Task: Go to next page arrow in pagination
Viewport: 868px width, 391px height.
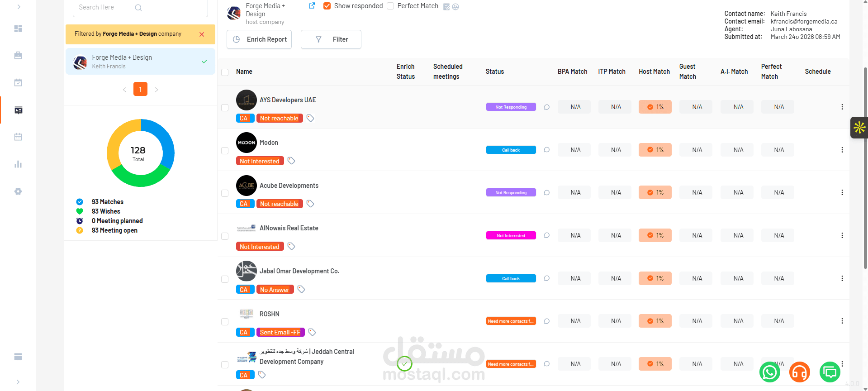Action: pos(157,90)
